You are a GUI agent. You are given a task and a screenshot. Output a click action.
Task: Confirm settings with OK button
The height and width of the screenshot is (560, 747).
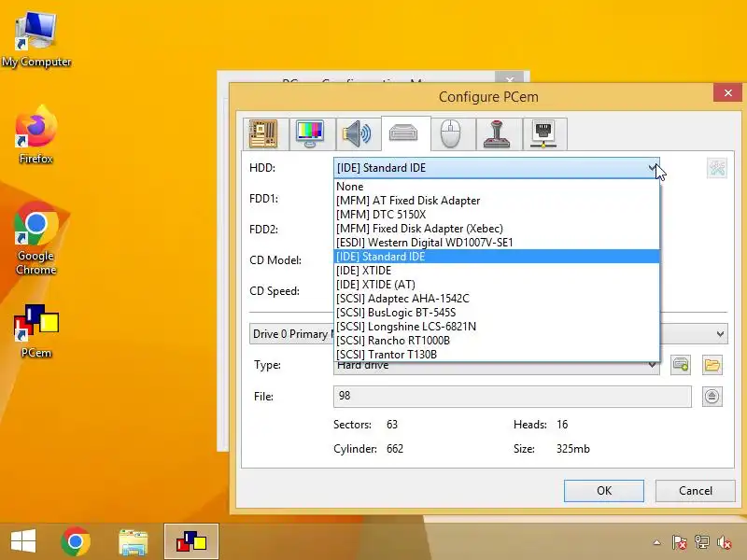pos(603,491)
